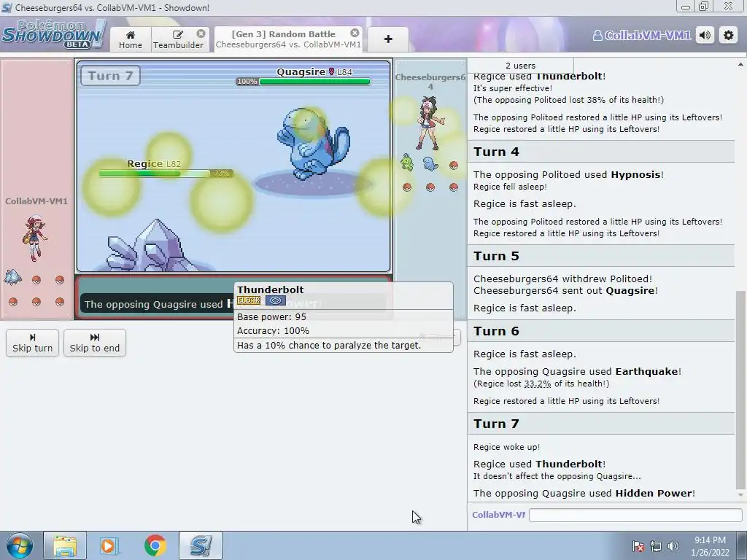Click opponent's Quagsire team icon
Viewport: 747px width, 560px height.
(x=430, y=164)
